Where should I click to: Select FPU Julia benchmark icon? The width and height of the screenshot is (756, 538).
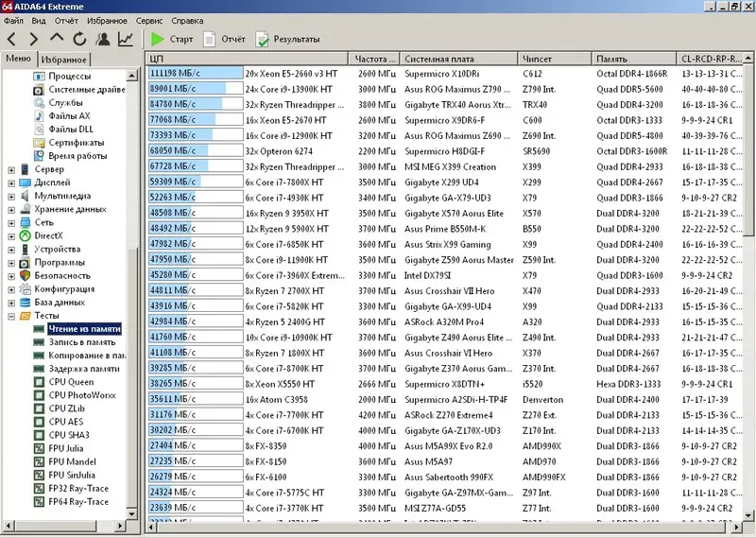39,448
